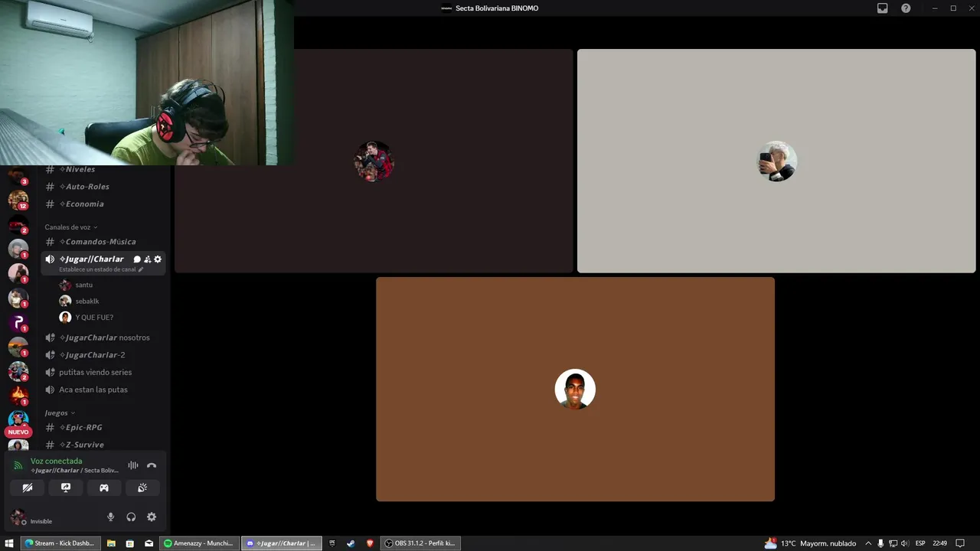Disconnect from voice with hang-up icon
Screen dimensions: 980x551
tap(152, 465)
